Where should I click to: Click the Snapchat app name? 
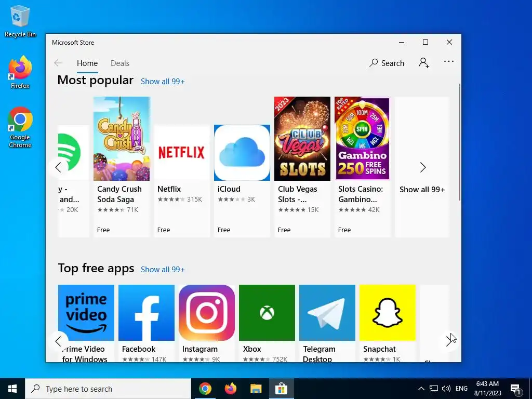[379, 349]
